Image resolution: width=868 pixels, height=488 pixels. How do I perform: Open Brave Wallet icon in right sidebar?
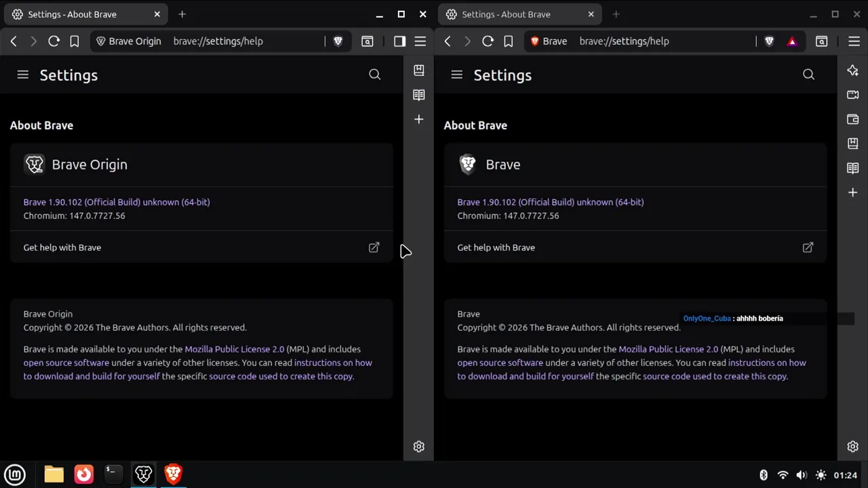(852, 119)
